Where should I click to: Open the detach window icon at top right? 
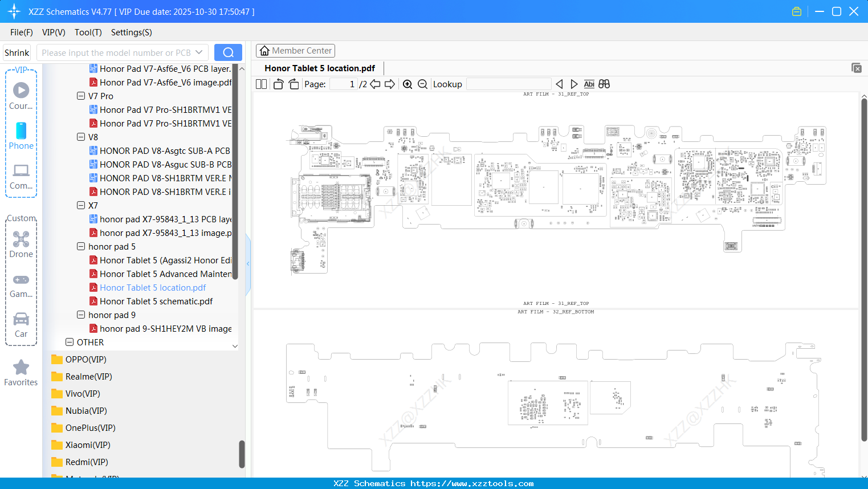point(857,68)
